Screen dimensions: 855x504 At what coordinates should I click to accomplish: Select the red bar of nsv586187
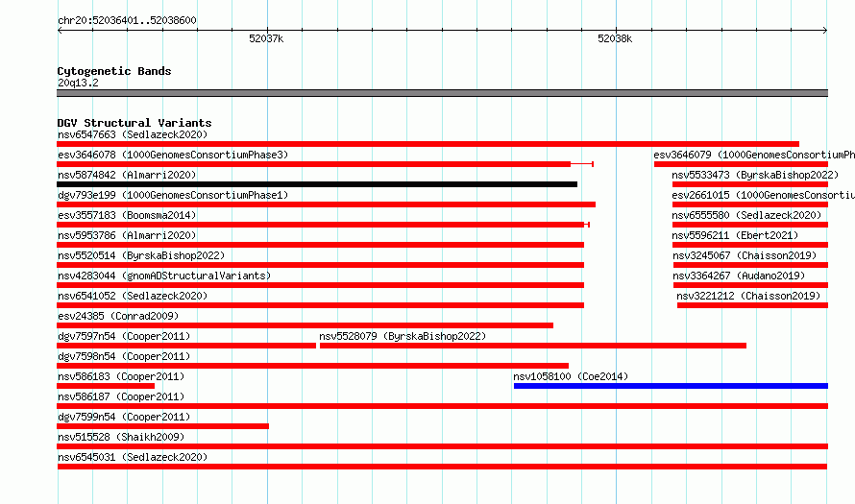(x=442, y=406)
